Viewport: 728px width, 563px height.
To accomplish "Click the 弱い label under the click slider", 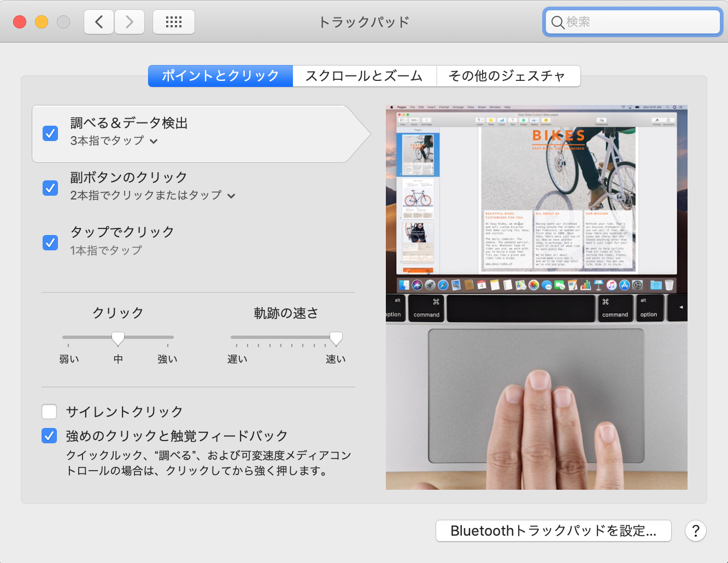I will click(69, 359).
